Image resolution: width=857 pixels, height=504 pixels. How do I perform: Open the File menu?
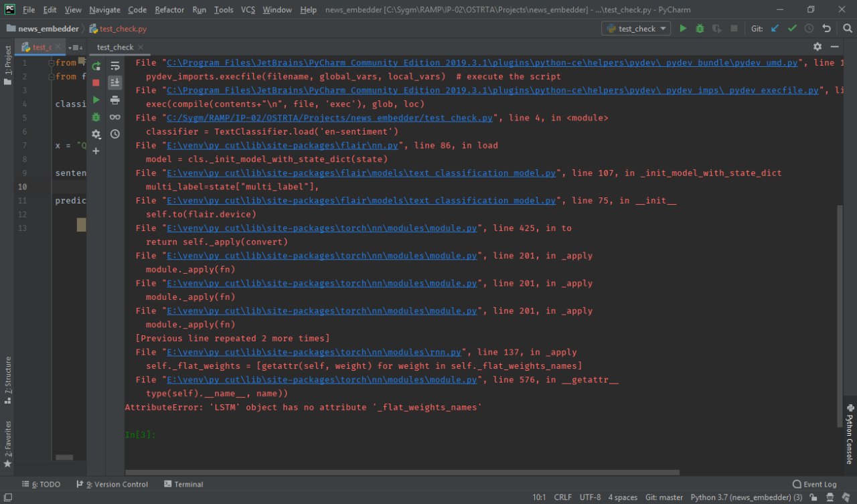(29, 10)
